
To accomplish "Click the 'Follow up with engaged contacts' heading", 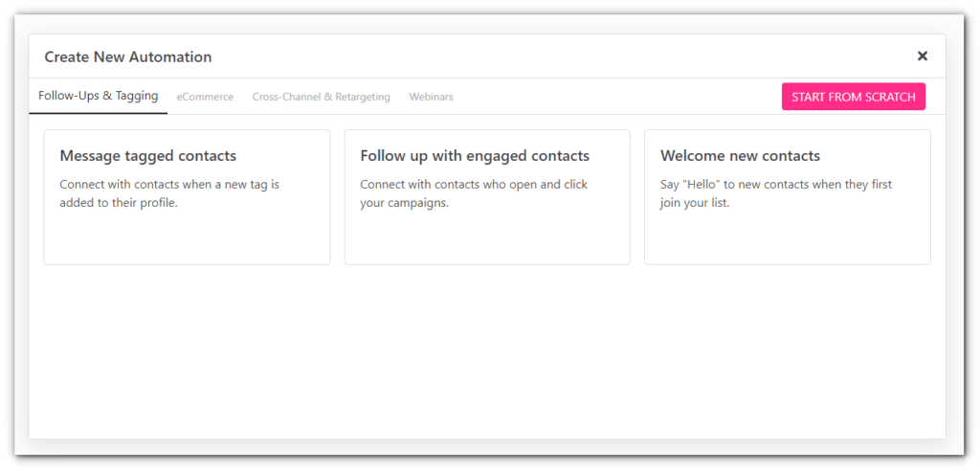I will pos(475,156).
